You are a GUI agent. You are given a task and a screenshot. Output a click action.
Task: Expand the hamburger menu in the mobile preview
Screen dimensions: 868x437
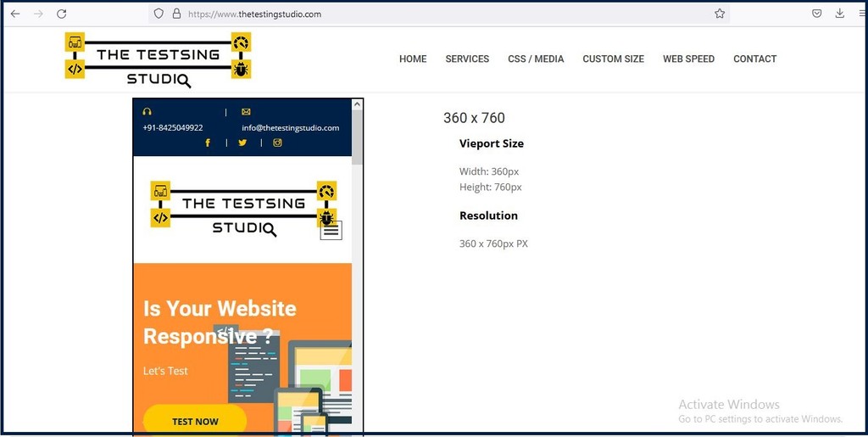331,230
